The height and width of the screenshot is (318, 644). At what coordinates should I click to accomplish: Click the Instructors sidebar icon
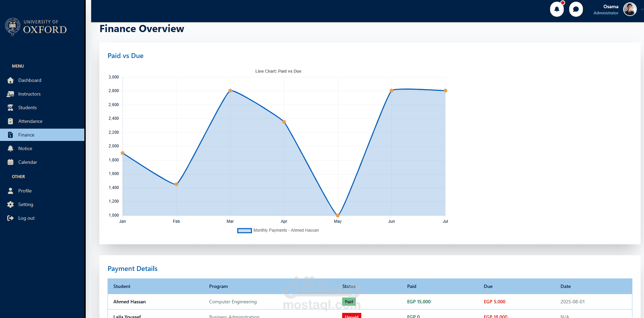(11, 94)
